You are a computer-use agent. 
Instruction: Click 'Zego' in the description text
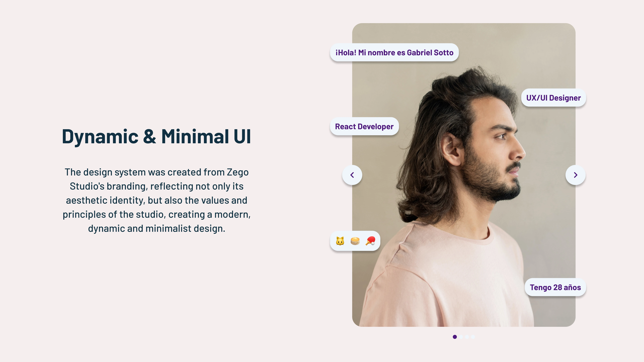click(237, 172)
